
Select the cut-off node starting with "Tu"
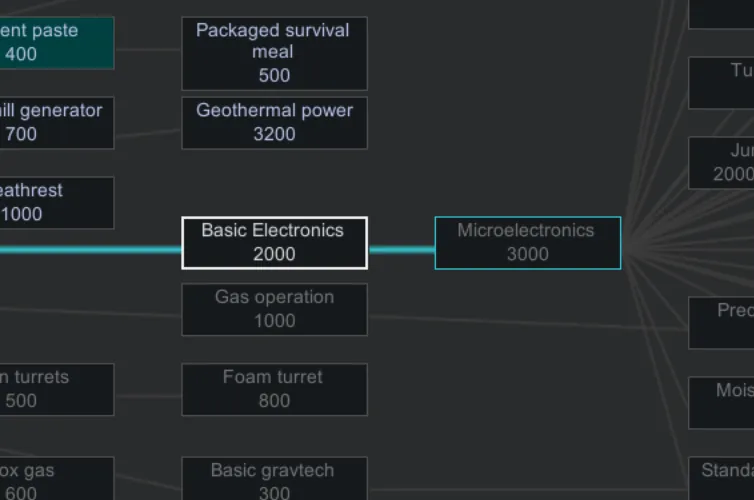(722, 82)
